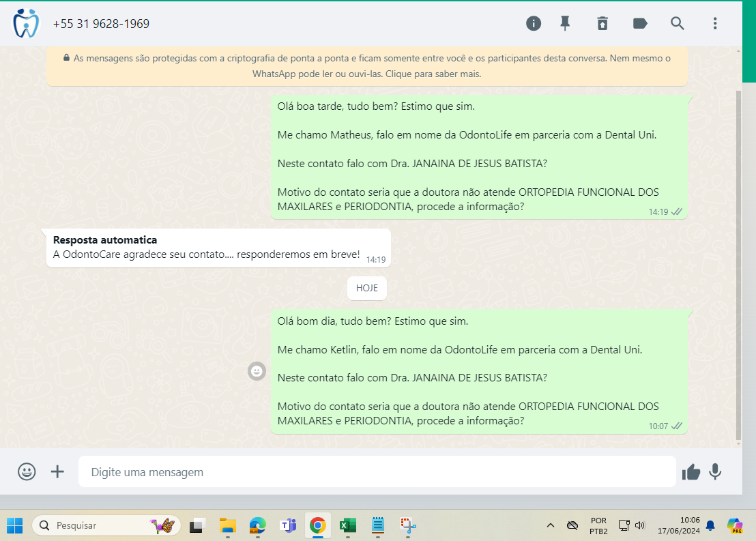Click the taskbar Pesquisar search box
Image resolution: width=756 pixels, height=541 pixels.
106,525
